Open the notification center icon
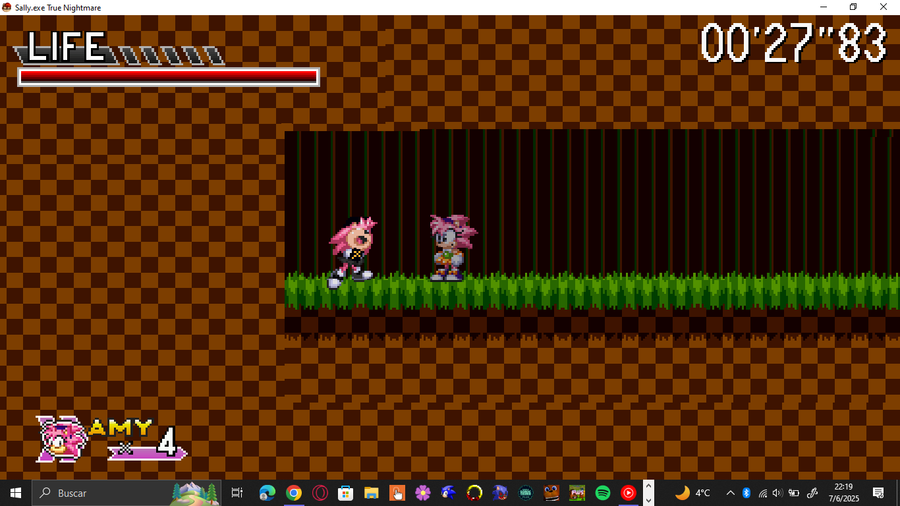900x506 pixels. point(878,493)
